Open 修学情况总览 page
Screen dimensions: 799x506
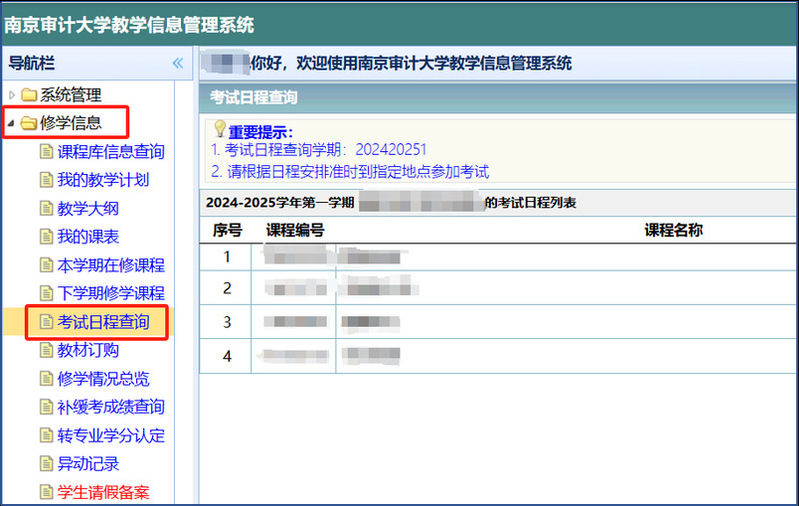coord(102,378)
